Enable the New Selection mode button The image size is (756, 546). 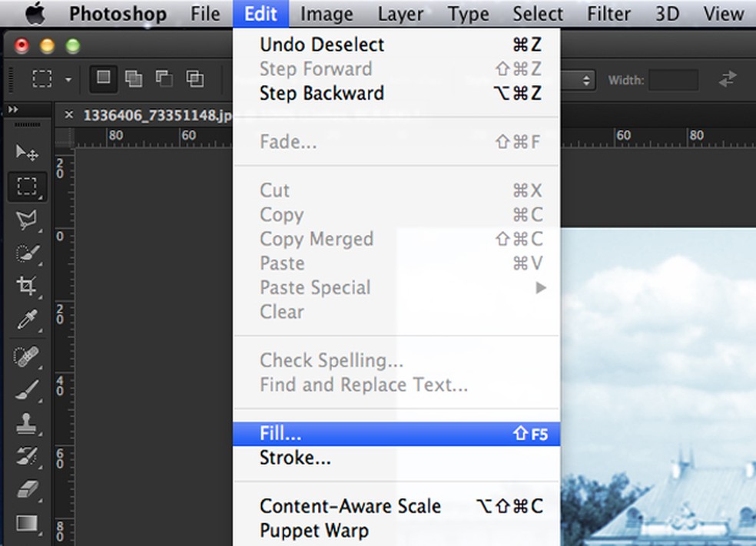click(x=103, y=78)
